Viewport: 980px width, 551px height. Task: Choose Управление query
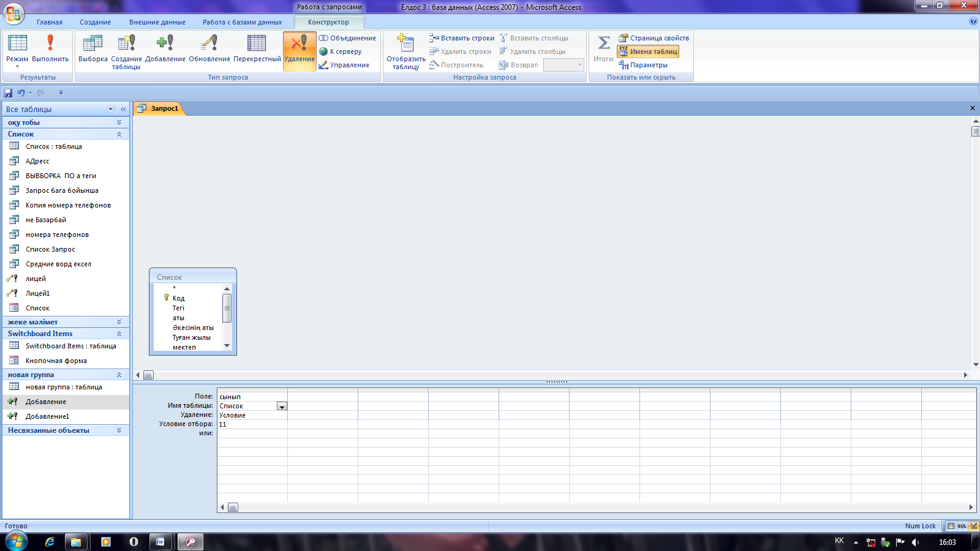pos(344,65)
